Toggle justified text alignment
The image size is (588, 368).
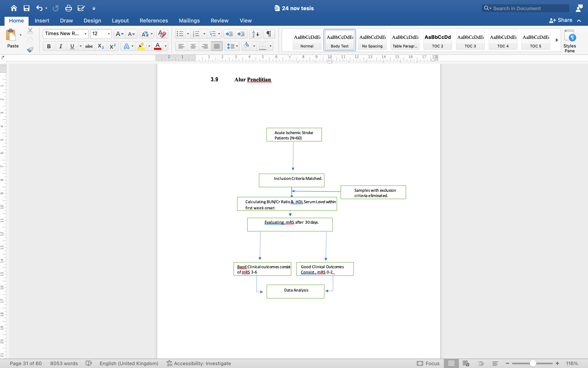tap(217, 46)
